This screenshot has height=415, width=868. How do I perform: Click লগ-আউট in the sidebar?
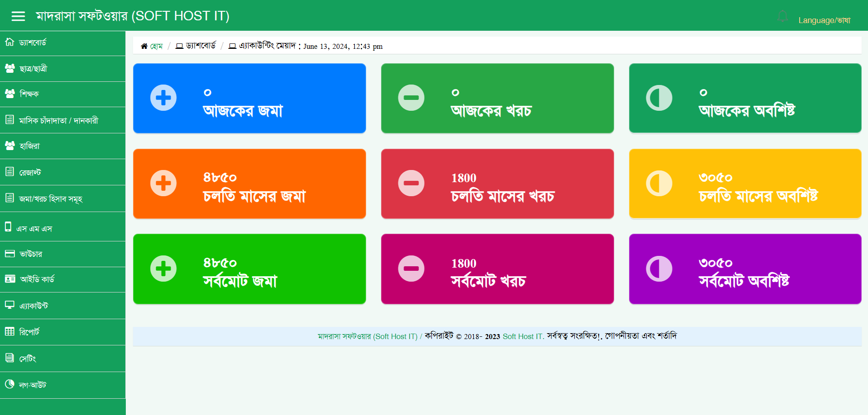pos(32,385)
